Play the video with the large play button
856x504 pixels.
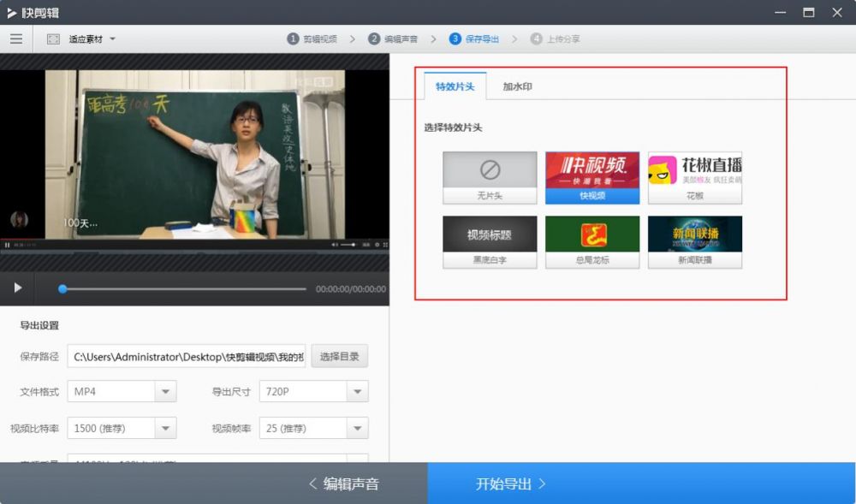point(17,288)
